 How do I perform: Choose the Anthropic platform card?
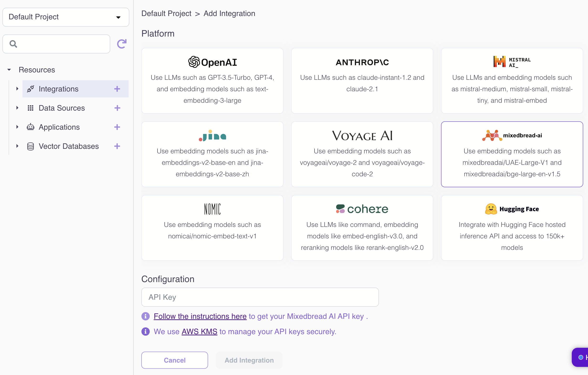pos(362,81)
